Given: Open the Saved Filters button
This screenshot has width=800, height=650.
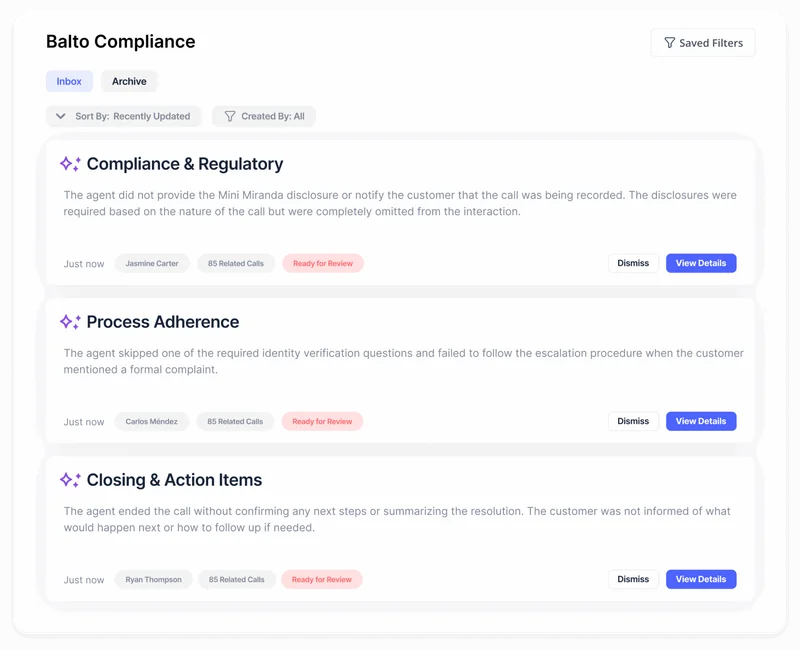Looking at the screenshot, I should 703,43.
